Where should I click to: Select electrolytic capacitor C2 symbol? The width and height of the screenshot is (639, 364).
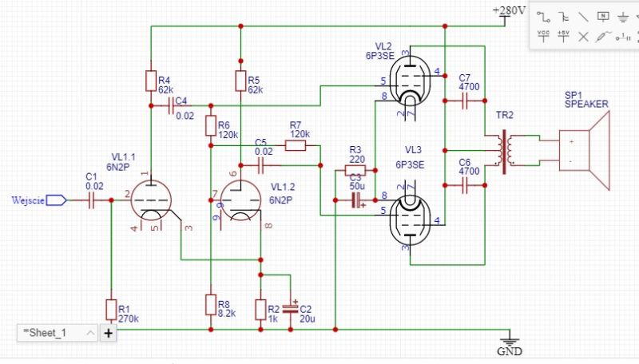pos(291,309)
